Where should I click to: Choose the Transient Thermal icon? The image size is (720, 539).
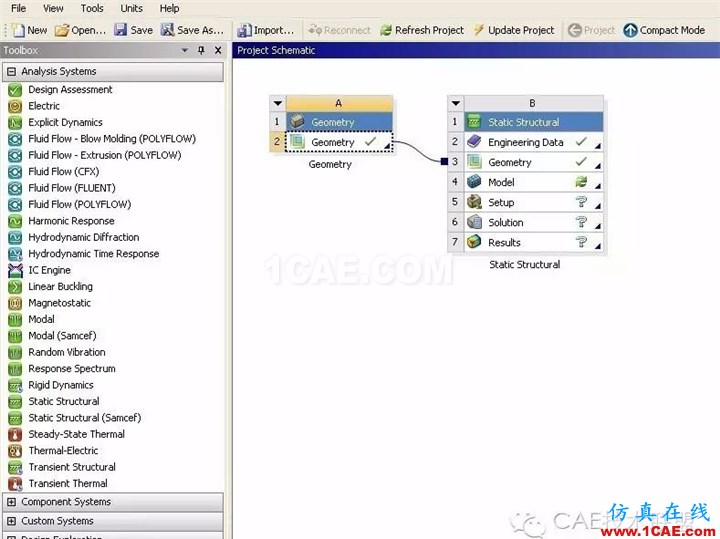(x=15, y=483)
